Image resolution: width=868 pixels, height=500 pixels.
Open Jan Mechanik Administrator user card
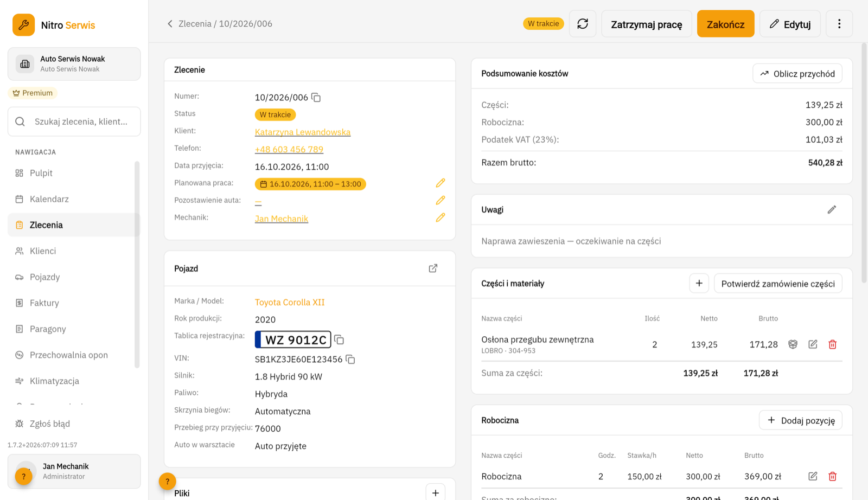[x=74, y=471]
